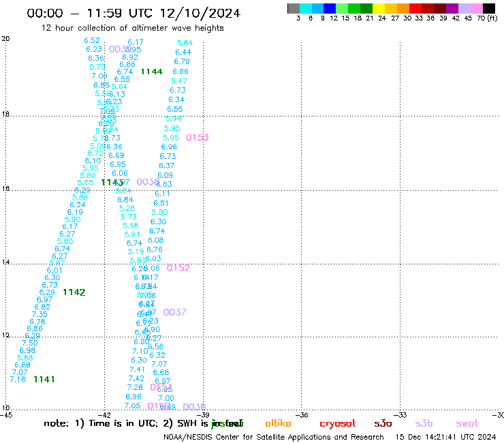Screen dimensions: 504x443
Task: Select the pink swatch in the color scale
Action: 476,8
